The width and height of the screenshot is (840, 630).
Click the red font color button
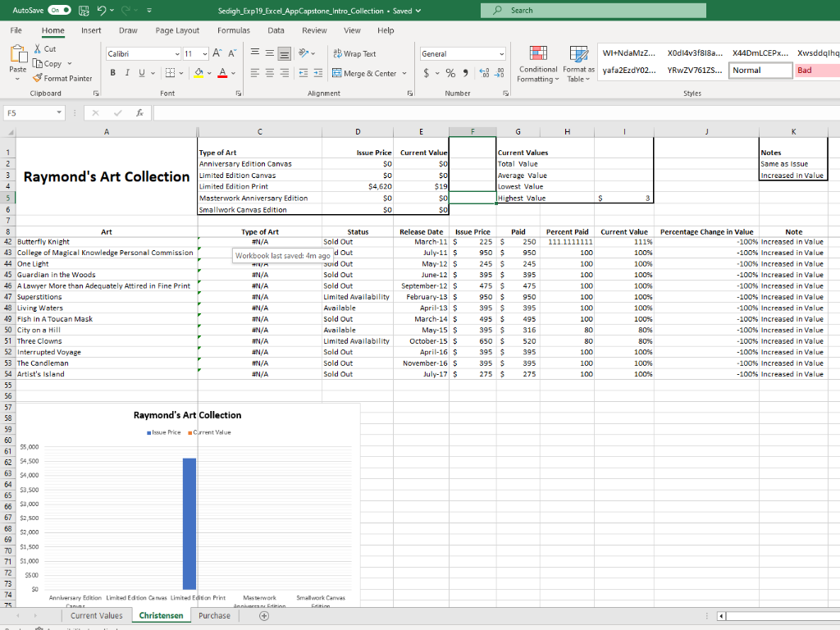222,74
